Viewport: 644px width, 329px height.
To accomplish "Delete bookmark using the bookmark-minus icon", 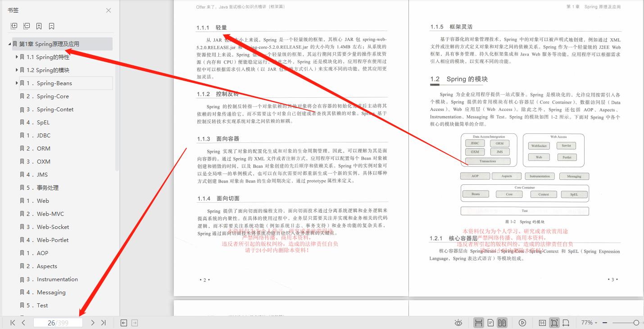I will 52,26.
